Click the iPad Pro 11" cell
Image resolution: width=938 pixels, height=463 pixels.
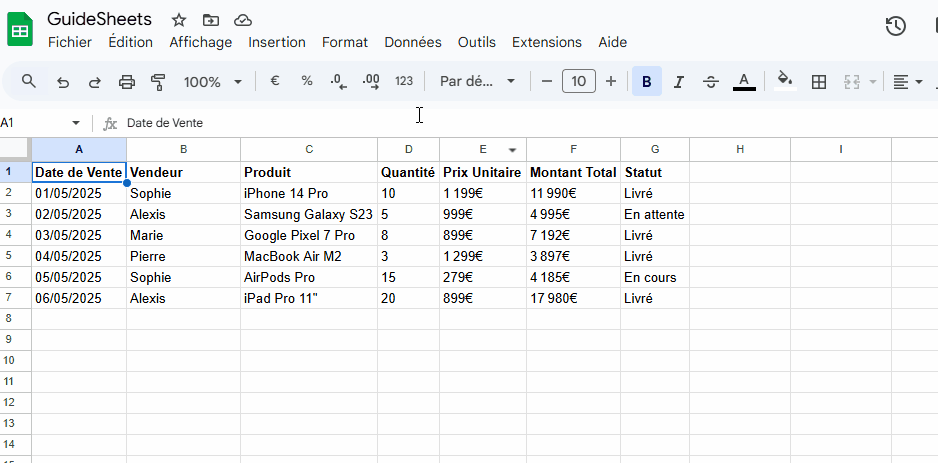309,298
